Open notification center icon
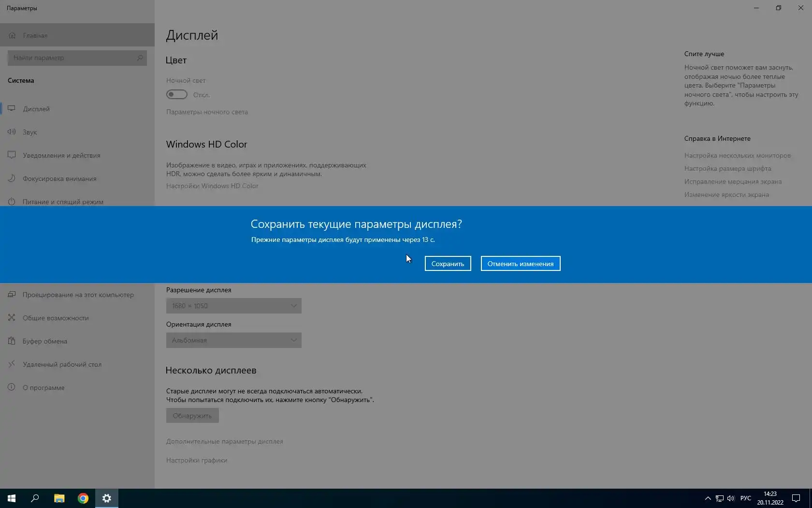Screen dimensions: 812x508 click(x=796, y=498)
